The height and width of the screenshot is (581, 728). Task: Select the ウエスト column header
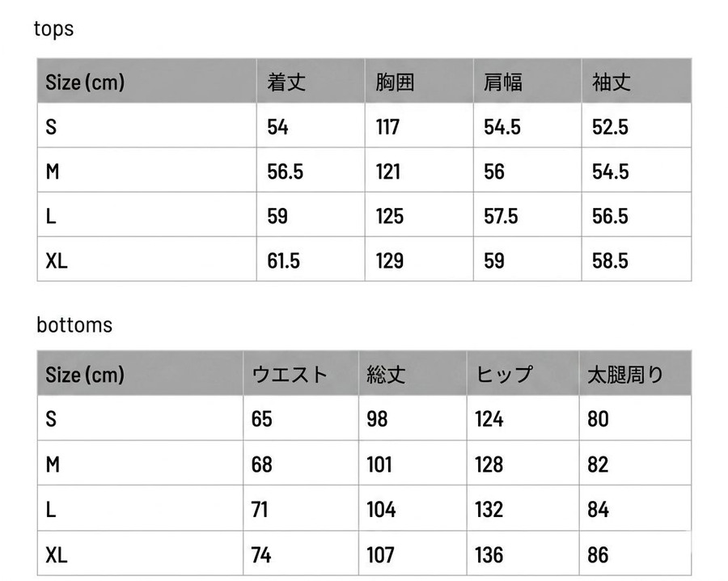(x=290, y=375)
